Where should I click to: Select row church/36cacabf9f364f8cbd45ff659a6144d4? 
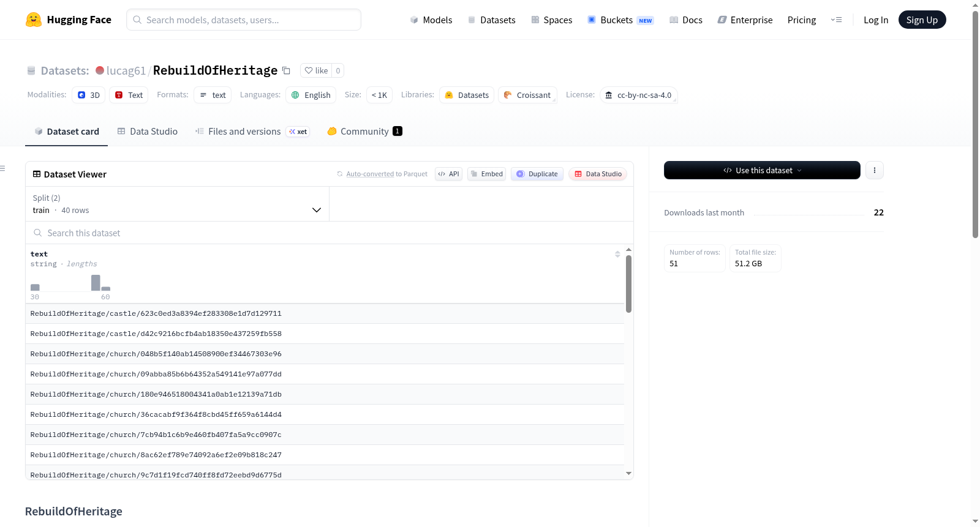coord(325,414)
